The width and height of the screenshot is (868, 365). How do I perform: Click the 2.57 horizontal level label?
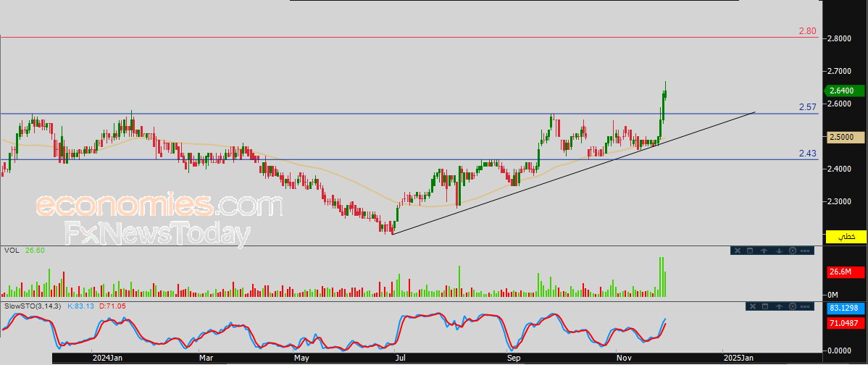point(808,107)
